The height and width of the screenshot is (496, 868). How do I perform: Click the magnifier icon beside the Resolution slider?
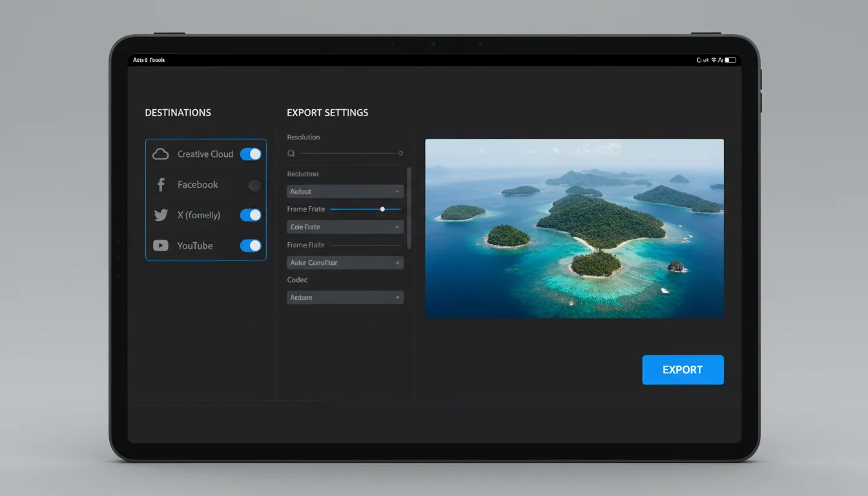pyautogui.click(x=291, y=153)
